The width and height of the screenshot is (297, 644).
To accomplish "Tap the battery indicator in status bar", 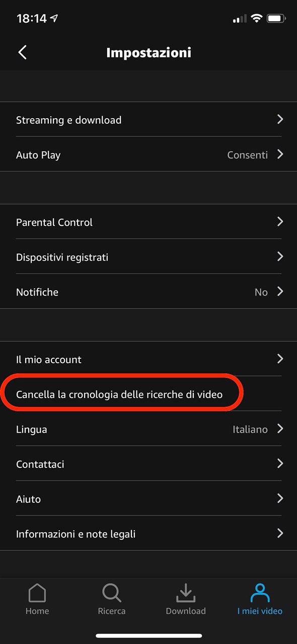I will [x=276, y=19].
